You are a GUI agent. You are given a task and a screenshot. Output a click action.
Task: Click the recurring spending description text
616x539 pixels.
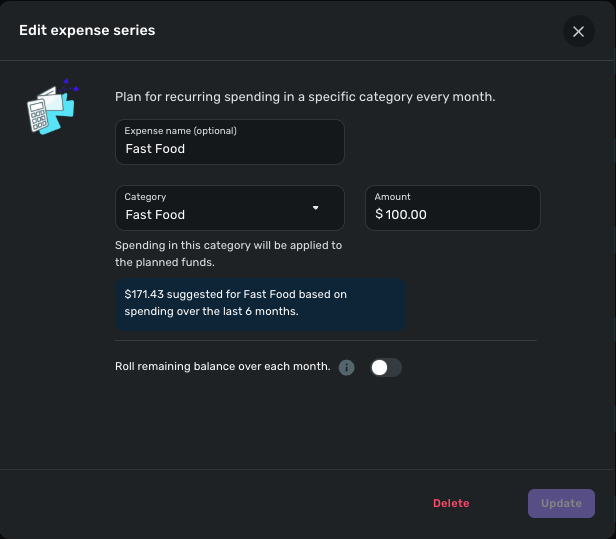pos(305,97)
